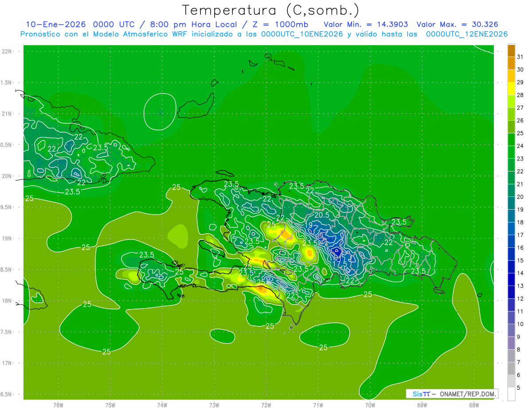This screenshot has height=411, width=532.
Task: Click colorbar swatch between 19 and 20
Action: coord(511,204)
